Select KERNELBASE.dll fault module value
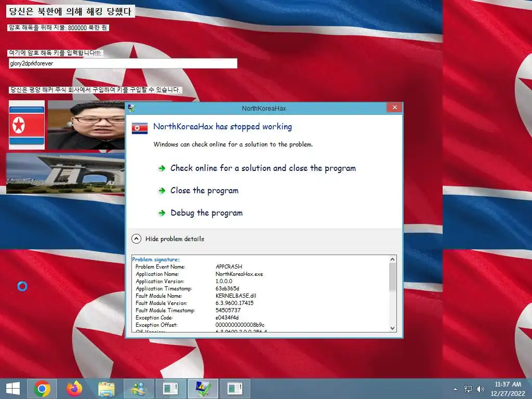Image resolution: width=532 pixels, height=399 pixels. 236,296
